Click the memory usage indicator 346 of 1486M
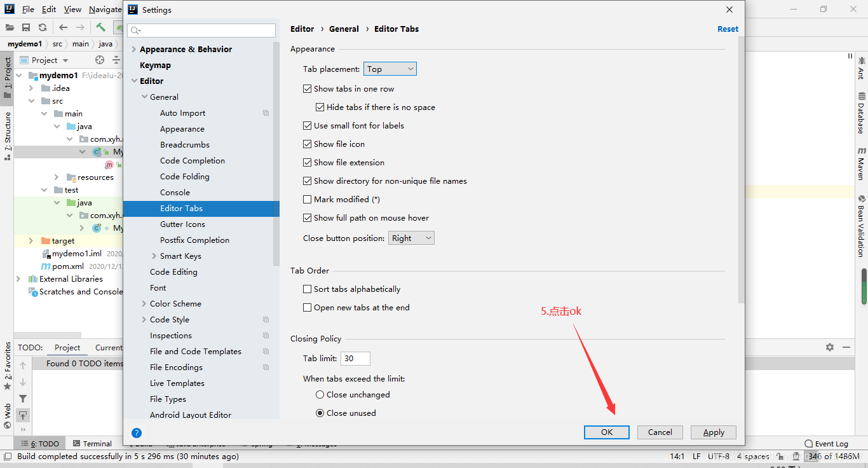Viewport: 868px width, 468px height. coord(834,457)
